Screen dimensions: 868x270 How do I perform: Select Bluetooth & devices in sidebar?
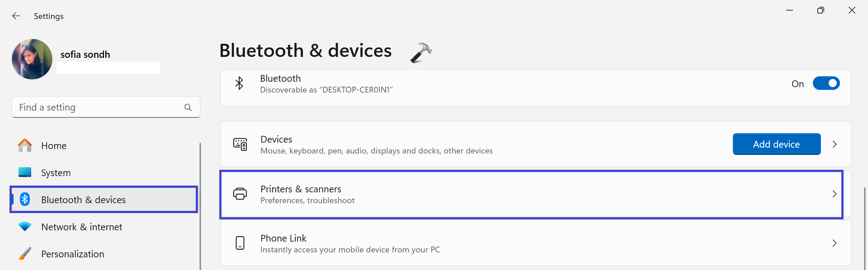coord(83,200)
